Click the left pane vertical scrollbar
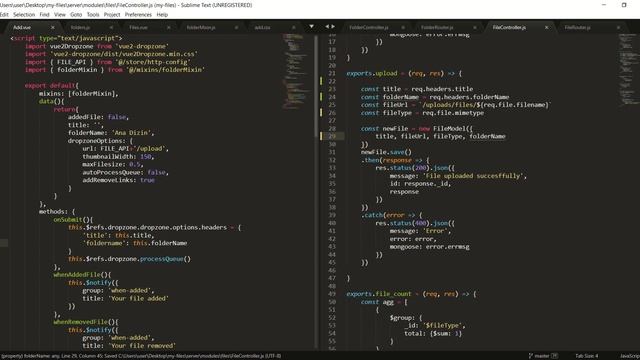Image resolution: width=640 pixels, height=360 pixels. pyautogui.click(x=316, y=86)
